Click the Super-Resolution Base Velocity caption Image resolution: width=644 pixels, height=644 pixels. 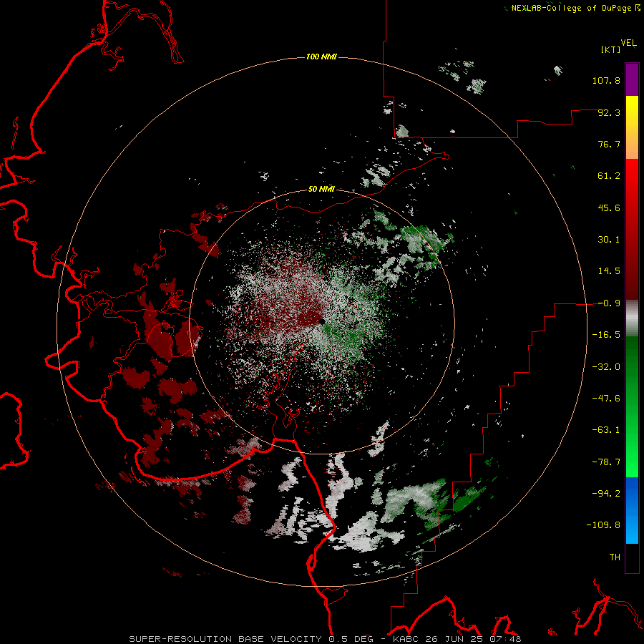coord(325,639)
